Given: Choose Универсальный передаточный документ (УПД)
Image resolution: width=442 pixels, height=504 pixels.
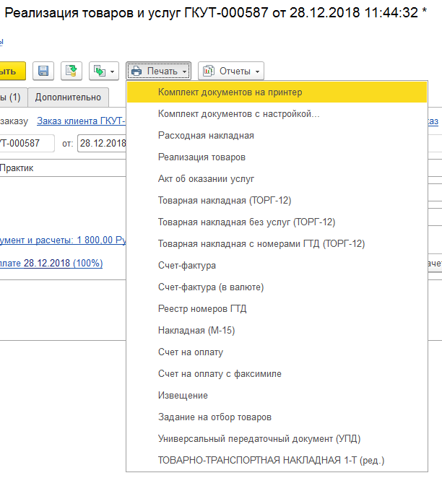Looking at the screenshot, I should pos(277,439).
